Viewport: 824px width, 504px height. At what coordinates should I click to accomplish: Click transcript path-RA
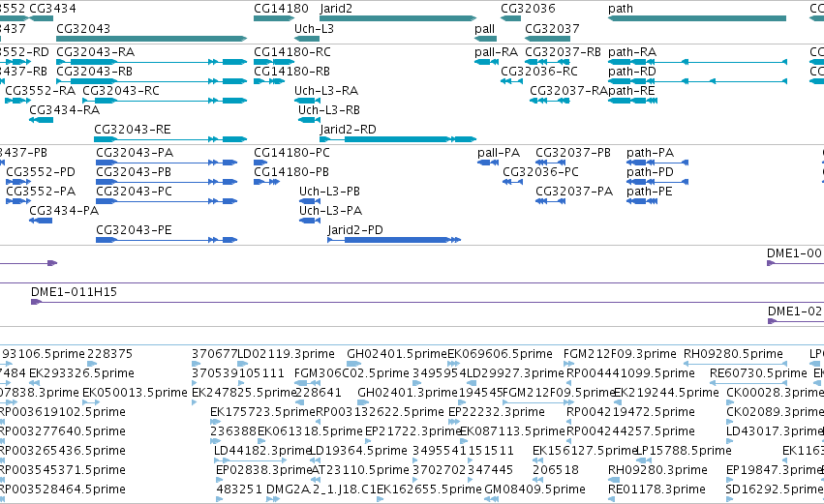632,52
